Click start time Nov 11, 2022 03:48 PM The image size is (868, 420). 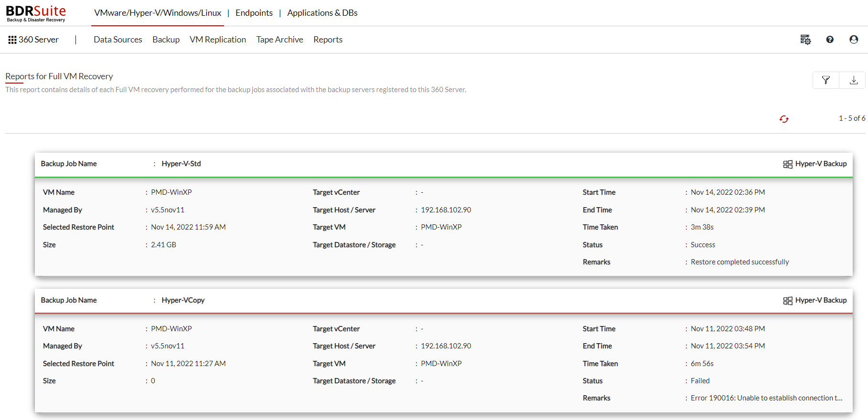pos(728,329)
